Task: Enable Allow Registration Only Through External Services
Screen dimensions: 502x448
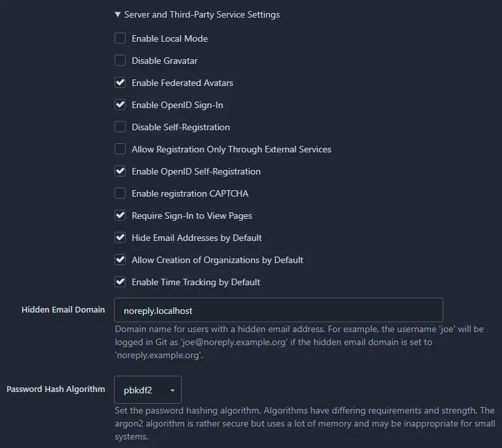Action: pyautogui.click(x=120, y=149)
